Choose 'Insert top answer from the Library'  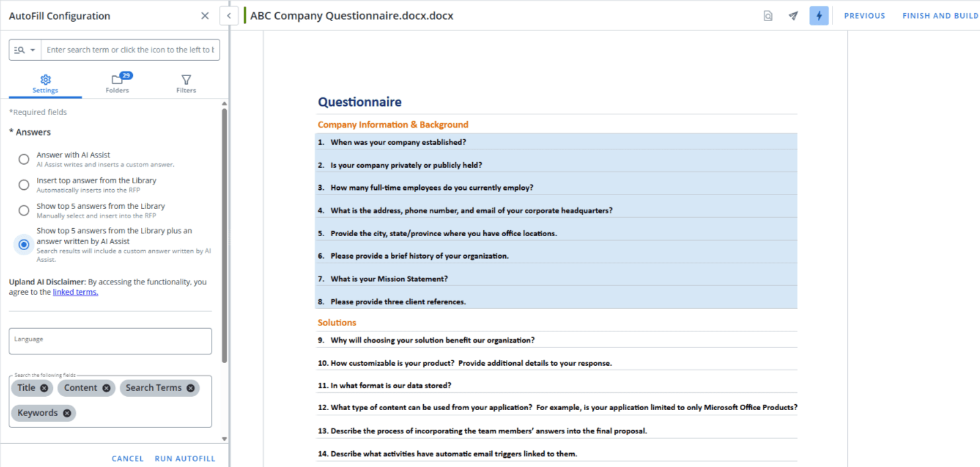click(x=23, y=185)
